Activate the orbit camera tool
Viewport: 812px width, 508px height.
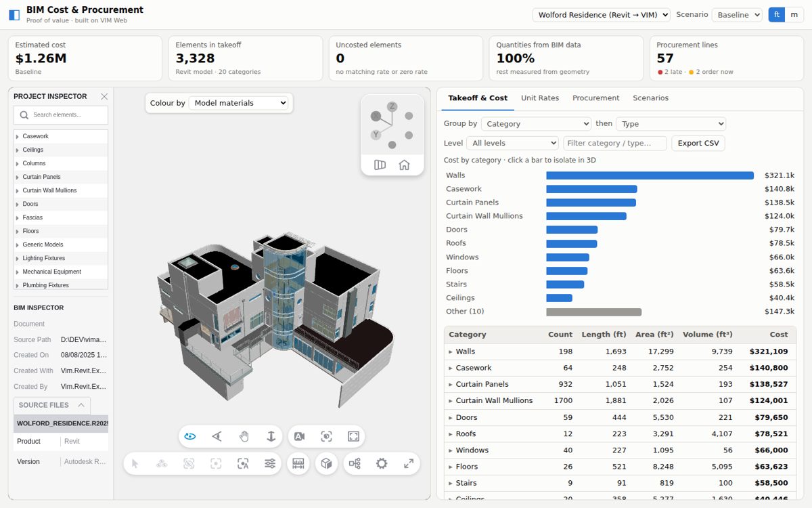point(190,436)
